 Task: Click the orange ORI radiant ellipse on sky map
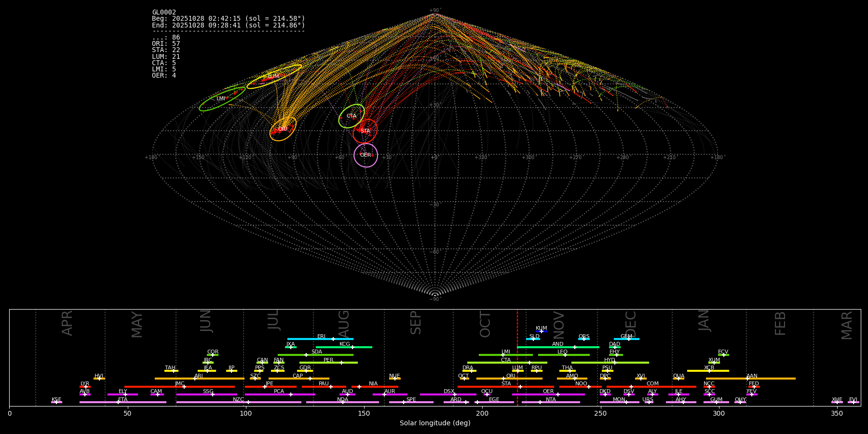pyautogui.click(x=283, y=129)
